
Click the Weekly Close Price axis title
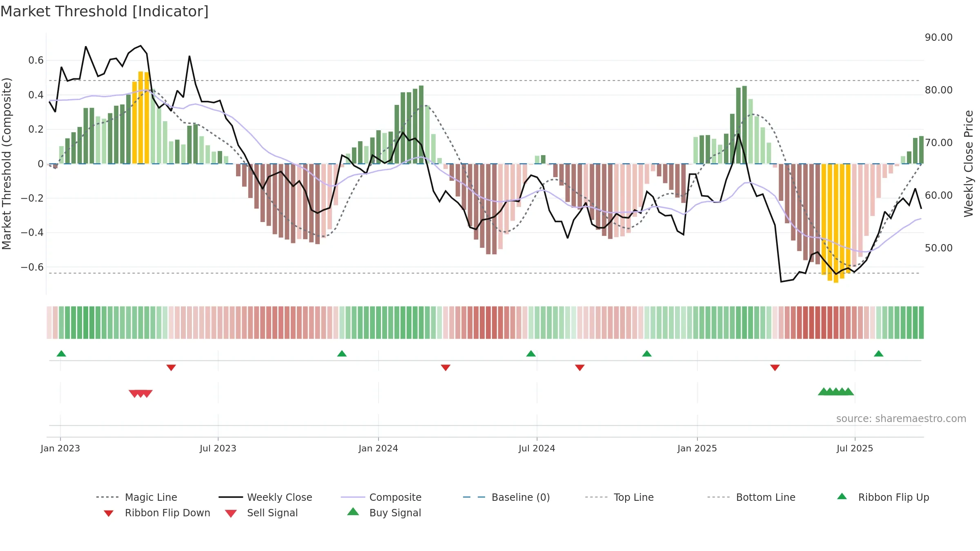[x=969, y=163]
